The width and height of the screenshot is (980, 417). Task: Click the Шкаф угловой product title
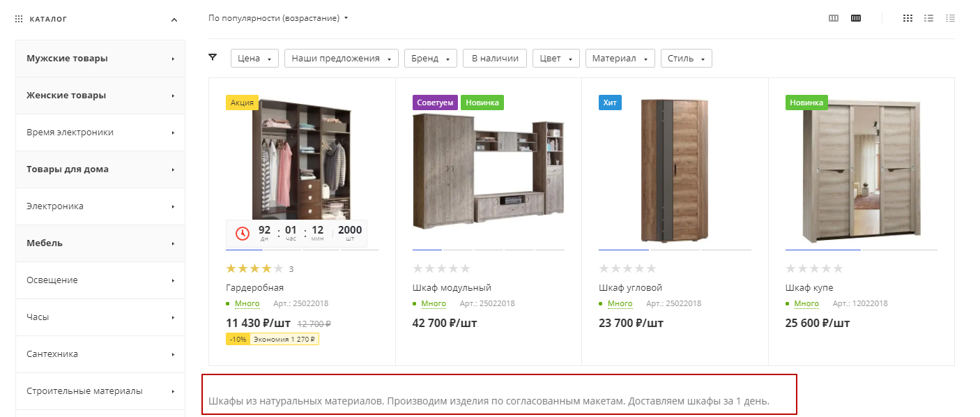[630, 287]
